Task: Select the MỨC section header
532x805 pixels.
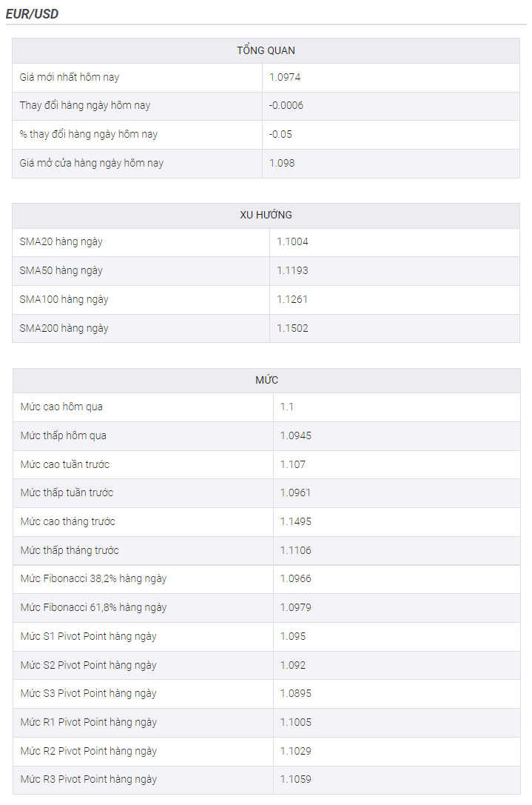Action: pos(267,380)
